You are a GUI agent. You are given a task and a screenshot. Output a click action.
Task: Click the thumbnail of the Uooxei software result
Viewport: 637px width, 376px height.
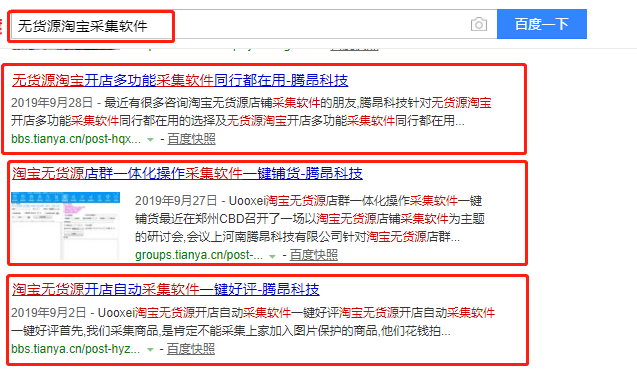tap(65, 226)
